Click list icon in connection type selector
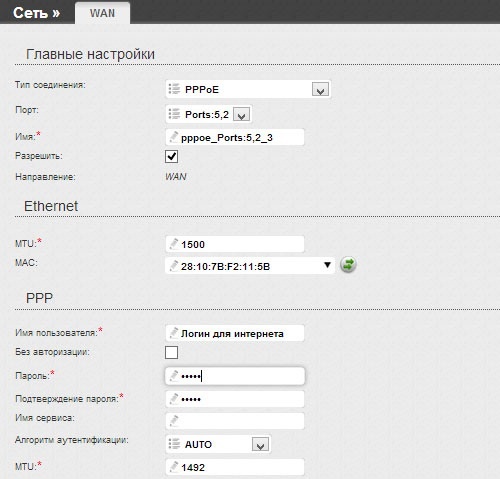 [174, 89]
